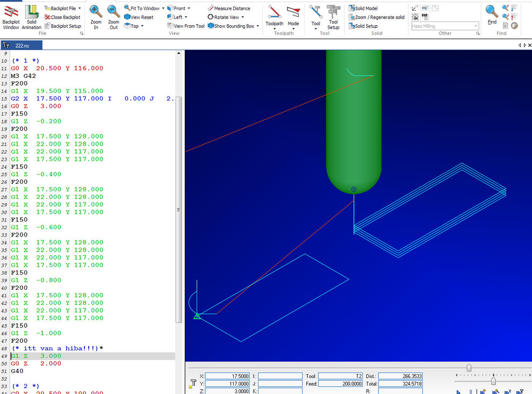Image resolution: width=532 pixels, height=394 pixels.
Task: Expand the Show Bounding Box dropdown
Action: pos(258,26)
